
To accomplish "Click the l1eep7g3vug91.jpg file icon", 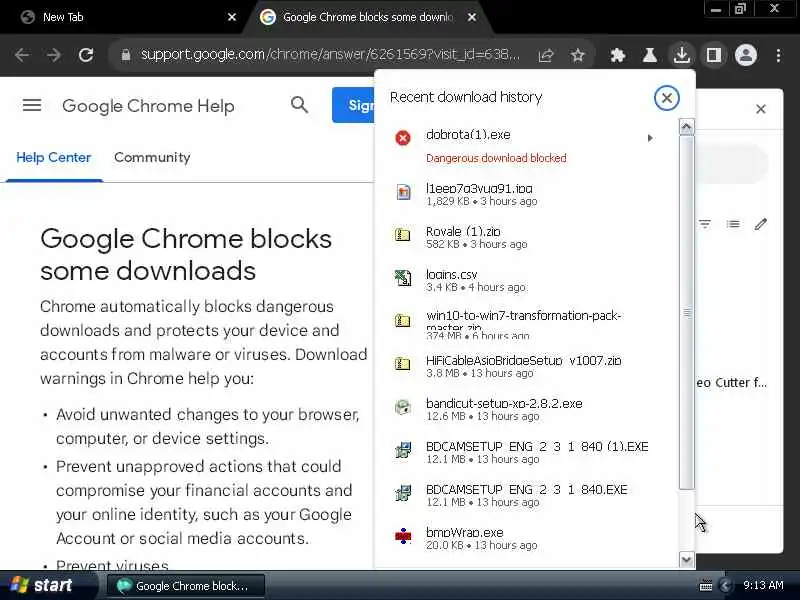I will pyautogui.click(x=403, y=192).
